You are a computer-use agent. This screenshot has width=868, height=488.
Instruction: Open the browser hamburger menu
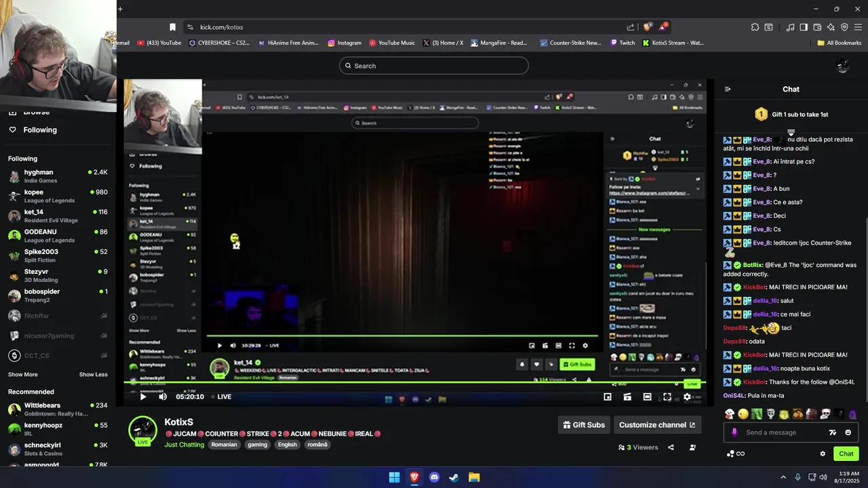pos(858,27)
